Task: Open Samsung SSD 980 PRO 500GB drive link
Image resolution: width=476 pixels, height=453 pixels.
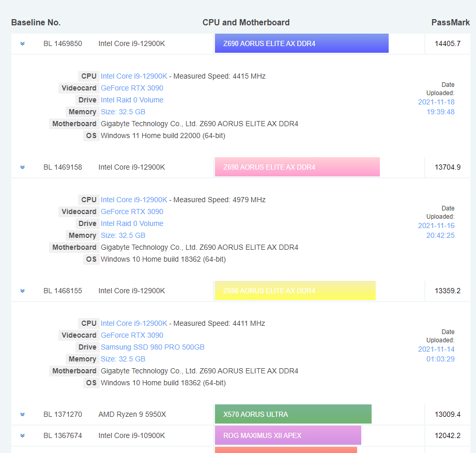Action: pos(152,347)
